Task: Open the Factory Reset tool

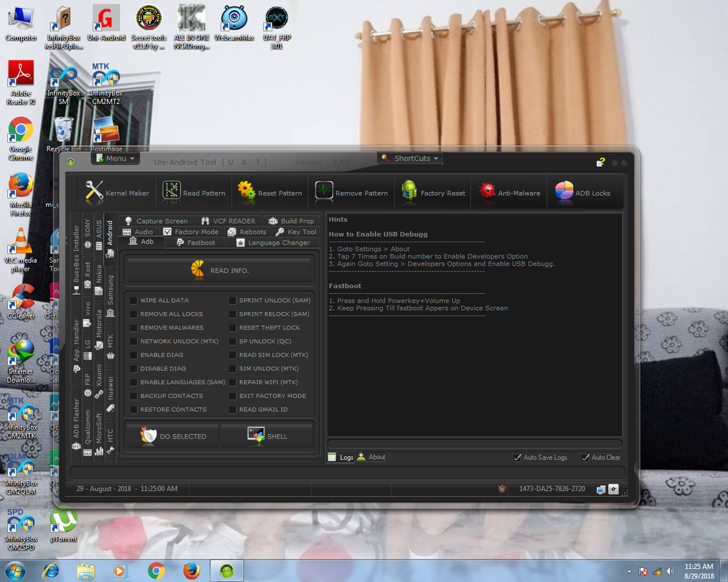Action: pos(432,191)
